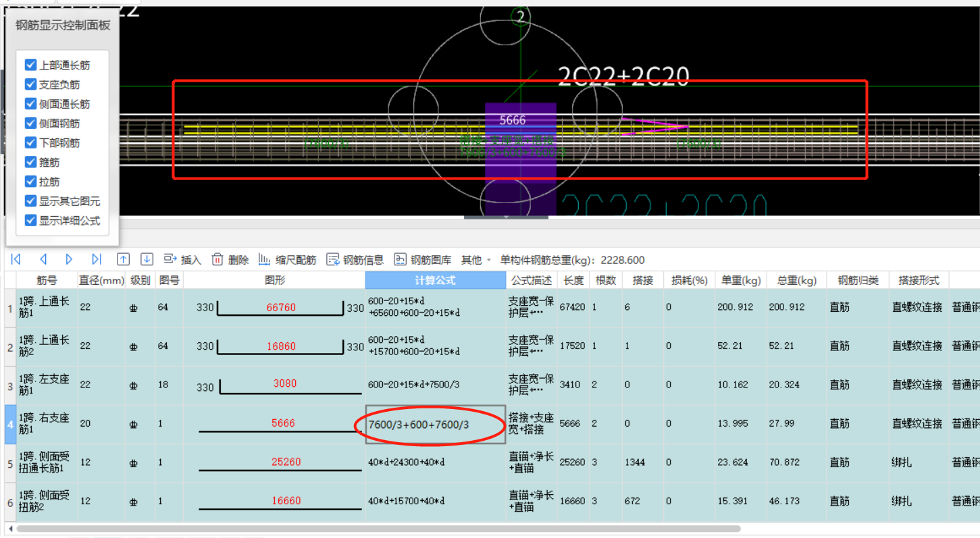This screenshot has width=980, height=538.
Task: Open 钢筋图库 rebar library
Action: (423, 260)
